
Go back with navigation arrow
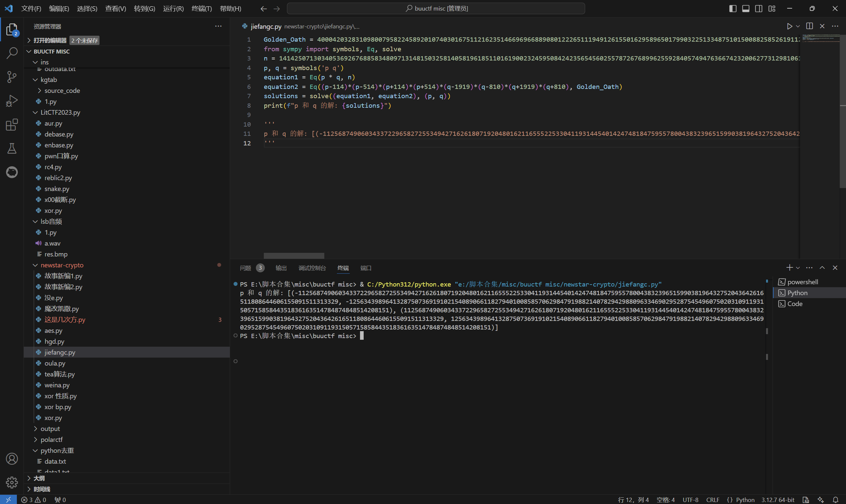tap(263, 9)
